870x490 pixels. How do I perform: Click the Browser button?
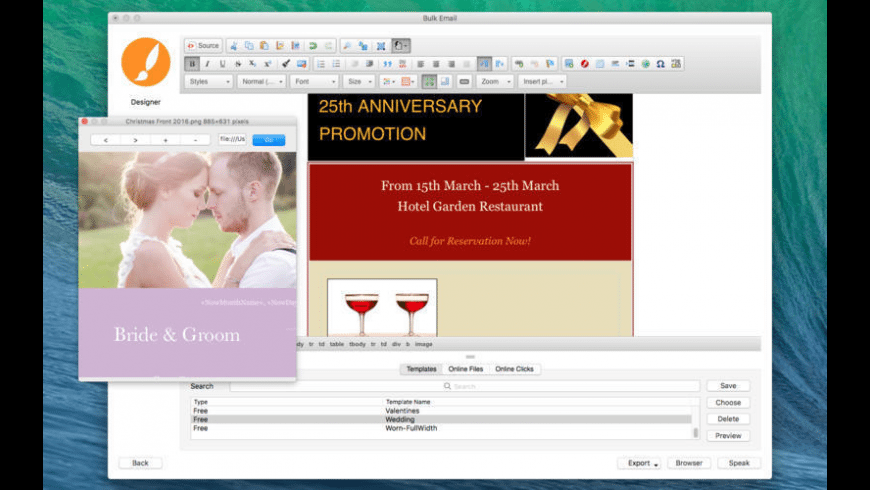(x=689, y=463)
